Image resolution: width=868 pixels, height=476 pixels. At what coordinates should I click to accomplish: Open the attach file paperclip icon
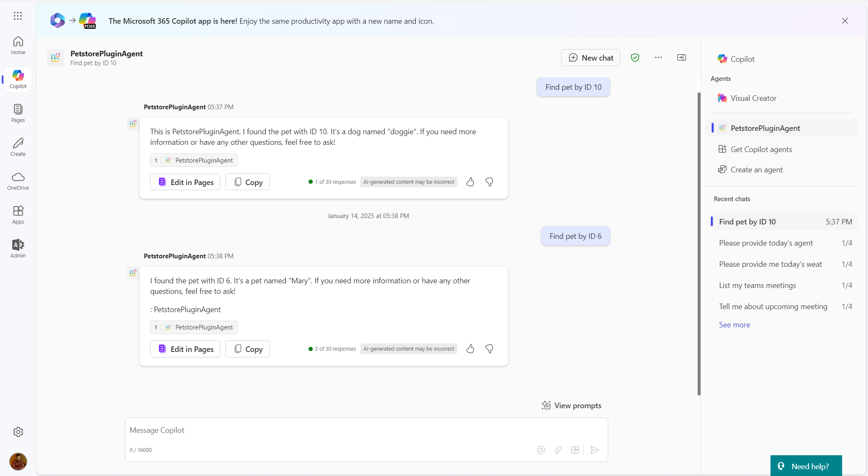pos(558,450)
